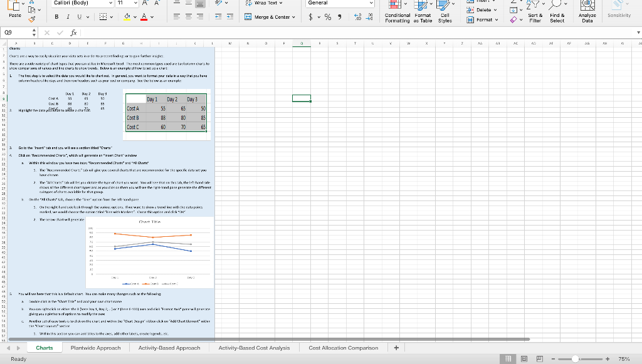Toggle Italic formatting
The height and width of the screenshot is (364, 642).
[68, 17]
